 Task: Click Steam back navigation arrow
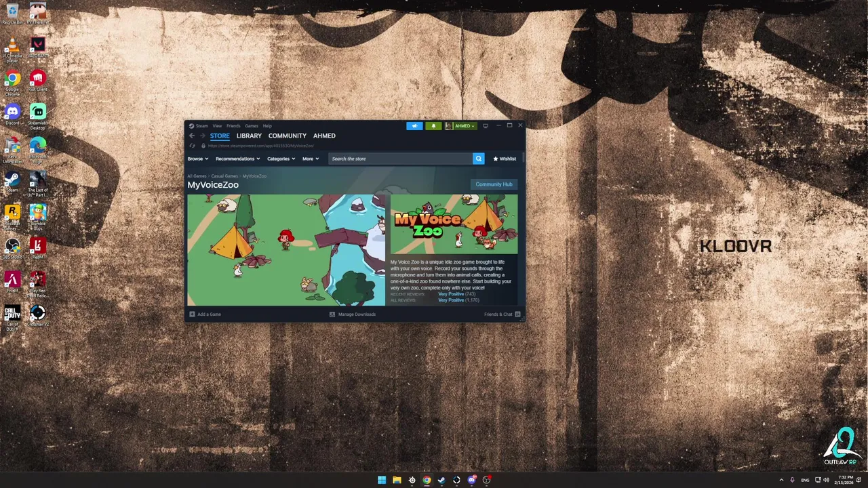coord(192,136)
